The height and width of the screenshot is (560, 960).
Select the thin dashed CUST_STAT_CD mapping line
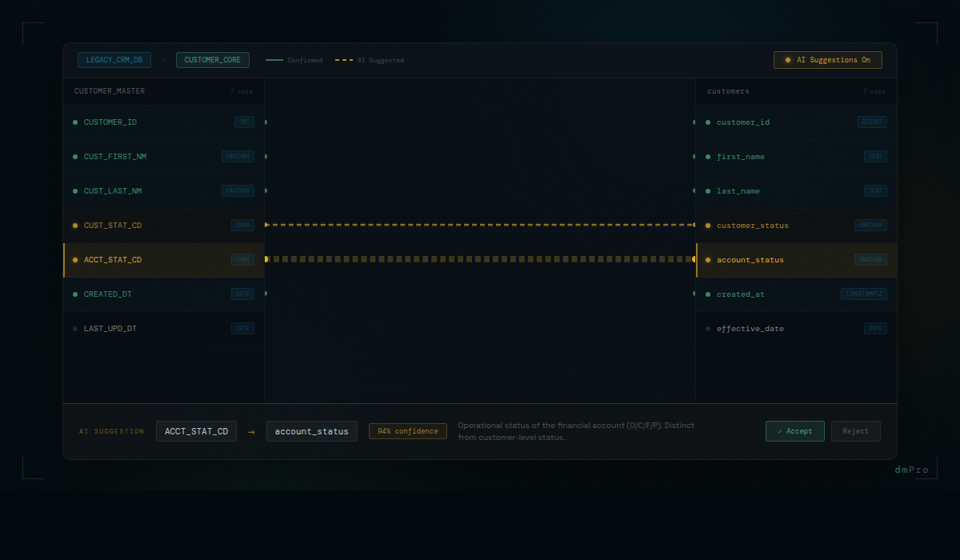pos(480,225)
